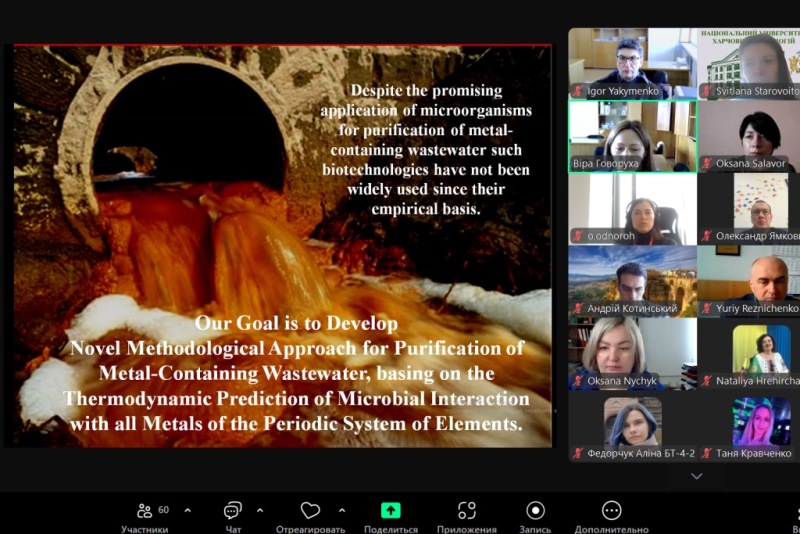The width and height of the screenshot is (800, 534).
Task: Click the green Share (Поделиться) icon
Action: 390,511
